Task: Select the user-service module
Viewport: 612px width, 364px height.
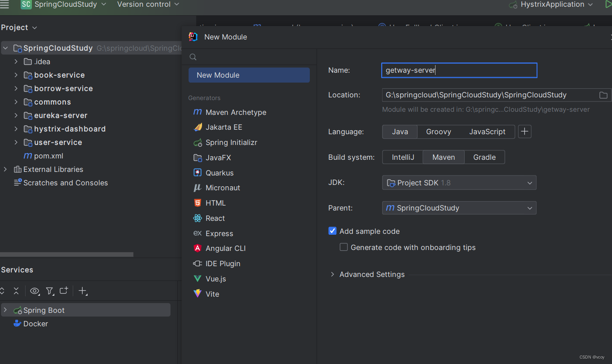Action: coord(58,142)
